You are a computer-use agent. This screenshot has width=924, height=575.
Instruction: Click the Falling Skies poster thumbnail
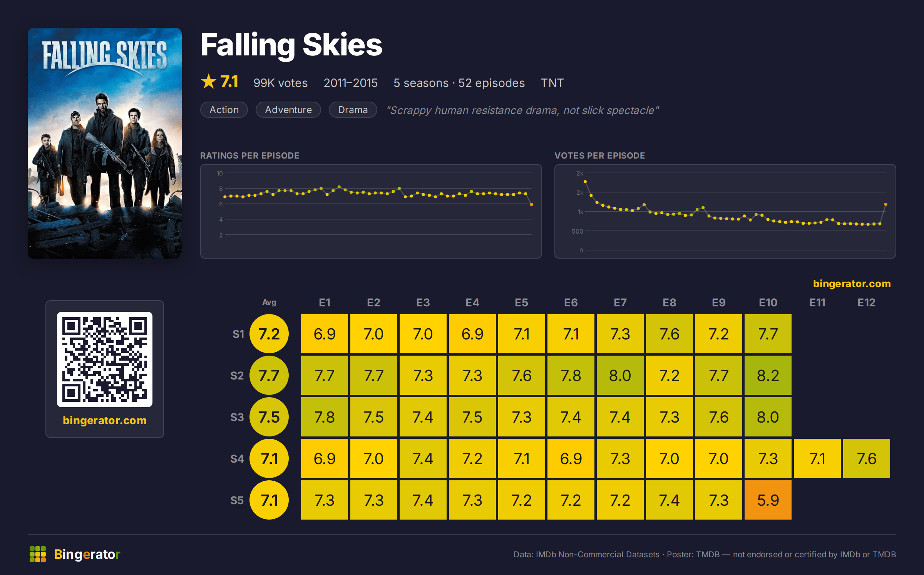pyautogui.click(x=105, y=143)
